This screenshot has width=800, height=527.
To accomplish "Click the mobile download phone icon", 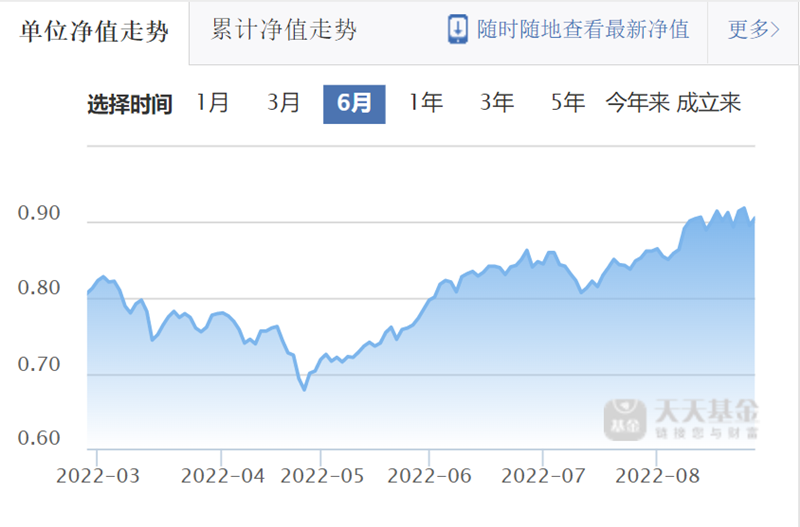I will (458, 30).
